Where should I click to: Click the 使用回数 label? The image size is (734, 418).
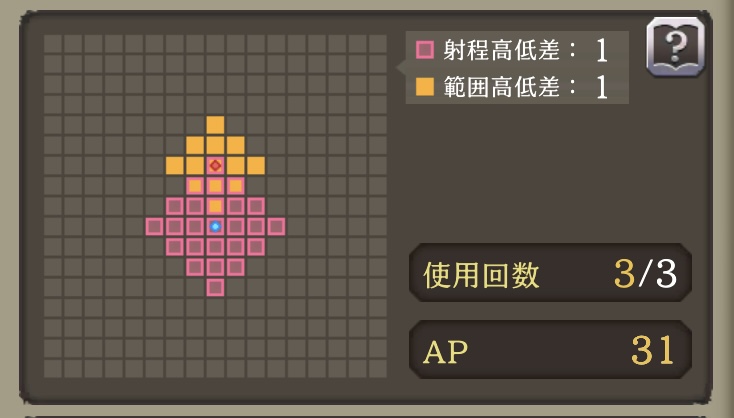[481, 275]
